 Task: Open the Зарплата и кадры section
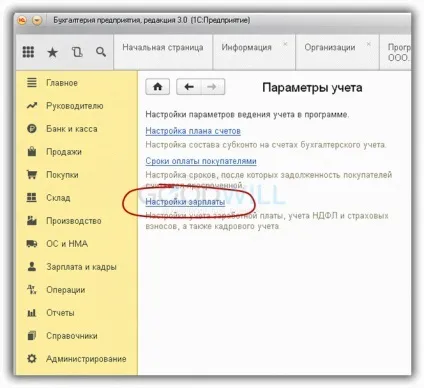[x=81, y=267]
